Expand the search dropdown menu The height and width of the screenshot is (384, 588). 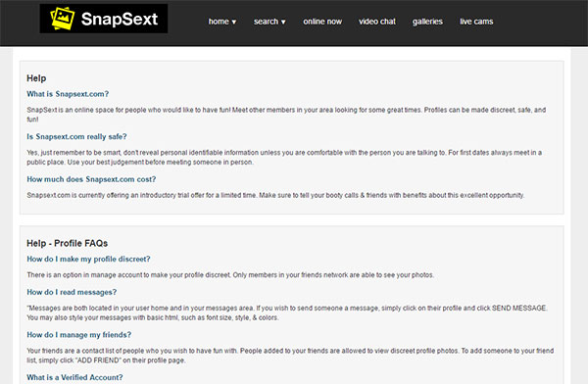click(269, 22)
